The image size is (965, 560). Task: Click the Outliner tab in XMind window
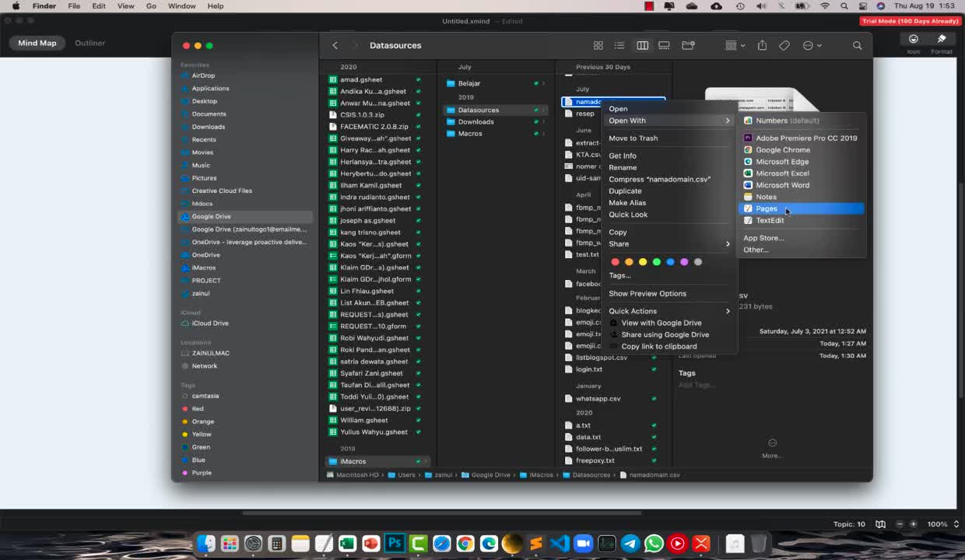click(x=89, y=43)
